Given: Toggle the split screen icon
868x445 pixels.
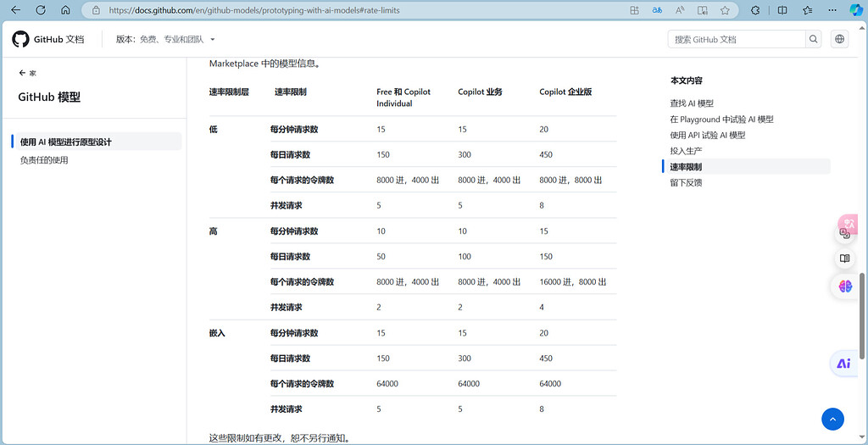Looking at the screenshot, I should [782, 10].
